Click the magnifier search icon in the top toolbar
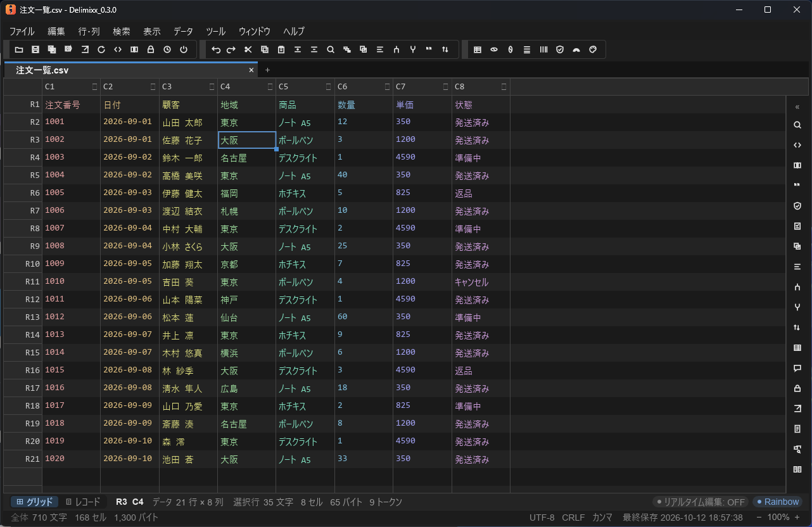 (x=331, y=49)
